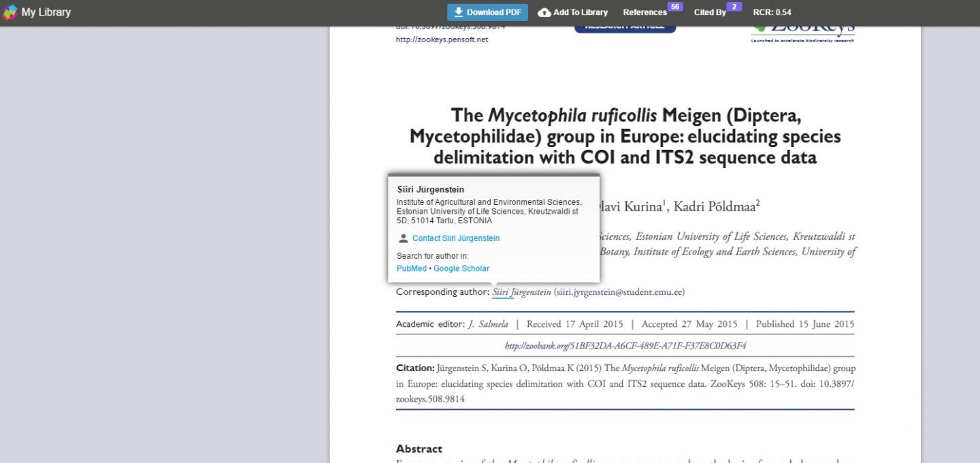The height and width of the screenshot is (463, 980).
Task: Click the person icon beside Contact
Action: (403, 238)
